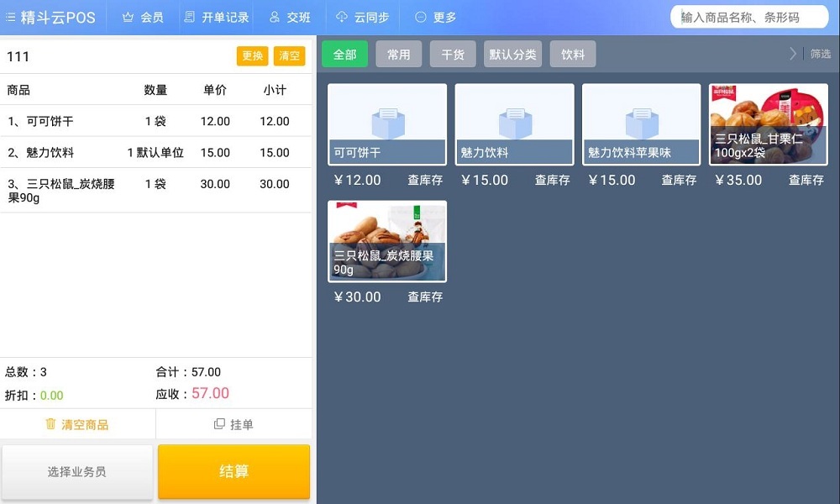Click the trash icon beside 清空商品
This screenshot has width=840, height=504.
tap(50, 423)
